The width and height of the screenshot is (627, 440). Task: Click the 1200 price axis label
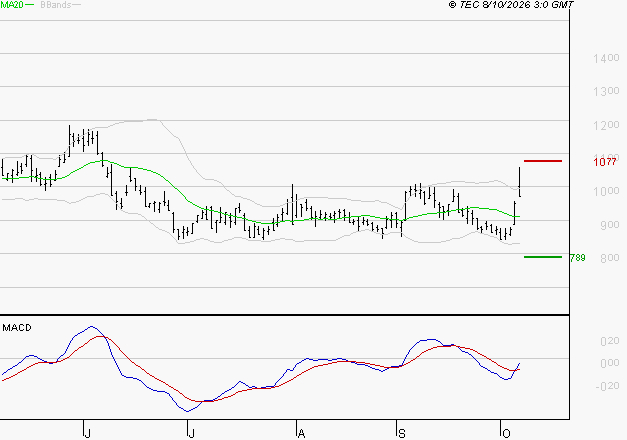606,125
